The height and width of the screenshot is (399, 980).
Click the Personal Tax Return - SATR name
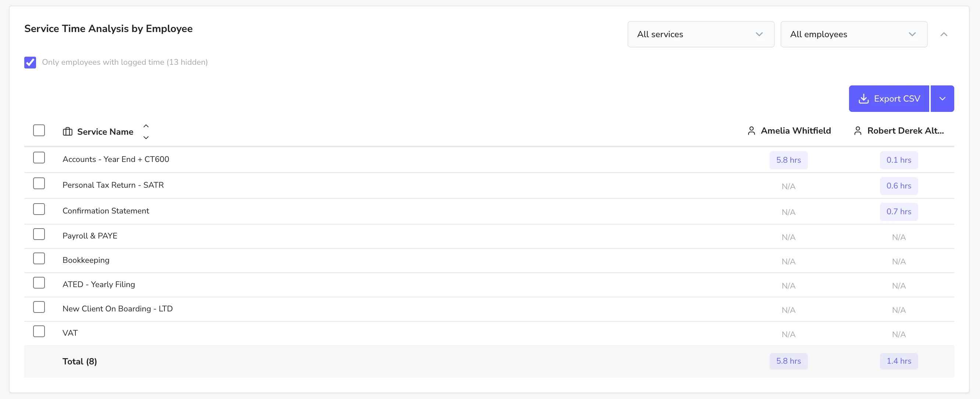point(113,186)
